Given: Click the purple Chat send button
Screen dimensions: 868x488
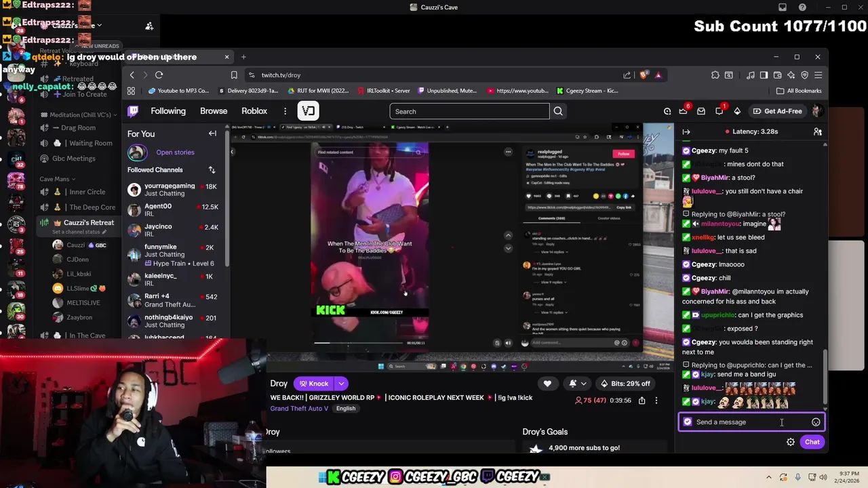Looking at the screenshot, I should tap(812, 442).
